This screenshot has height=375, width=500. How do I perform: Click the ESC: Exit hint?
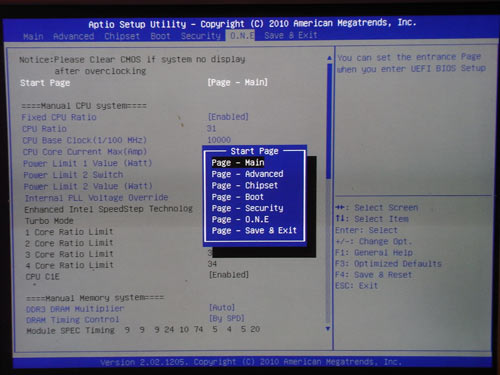pyautogui.click(x=357, y=286)
